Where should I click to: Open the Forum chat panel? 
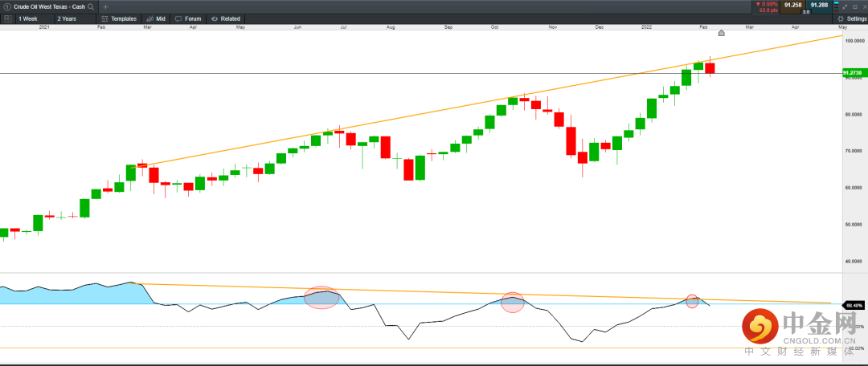188,18
